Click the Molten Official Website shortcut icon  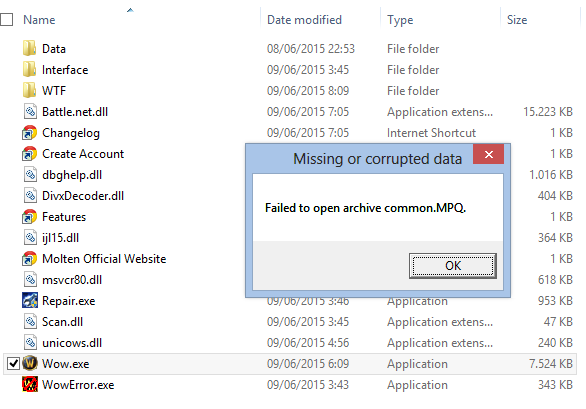(30, 259)
